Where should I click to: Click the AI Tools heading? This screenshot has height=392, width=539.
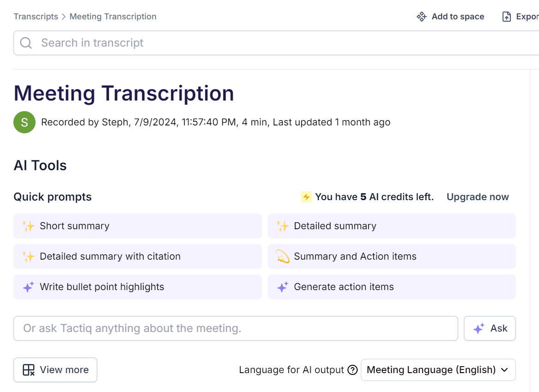[40, 165]
